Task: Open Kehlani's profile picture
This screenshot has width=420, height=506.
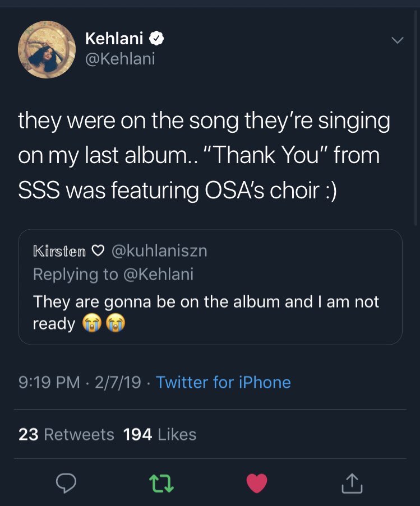Action: [47, 49]
